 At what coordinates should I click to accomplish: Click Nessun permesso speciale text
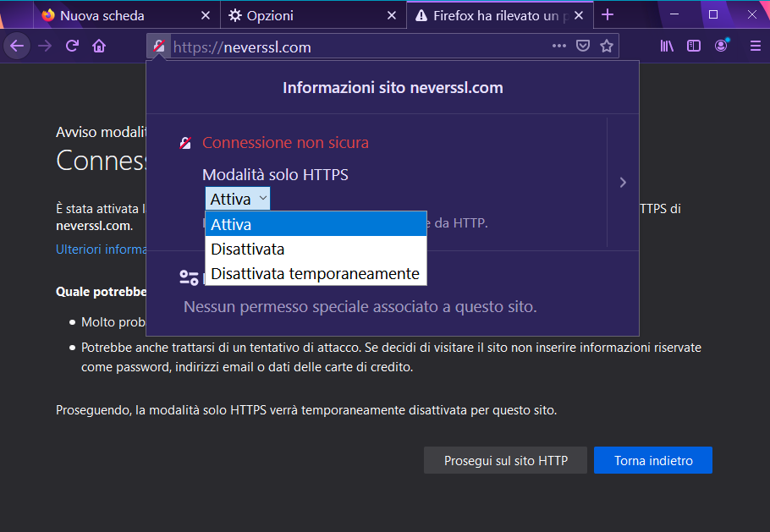coord(360,307)
